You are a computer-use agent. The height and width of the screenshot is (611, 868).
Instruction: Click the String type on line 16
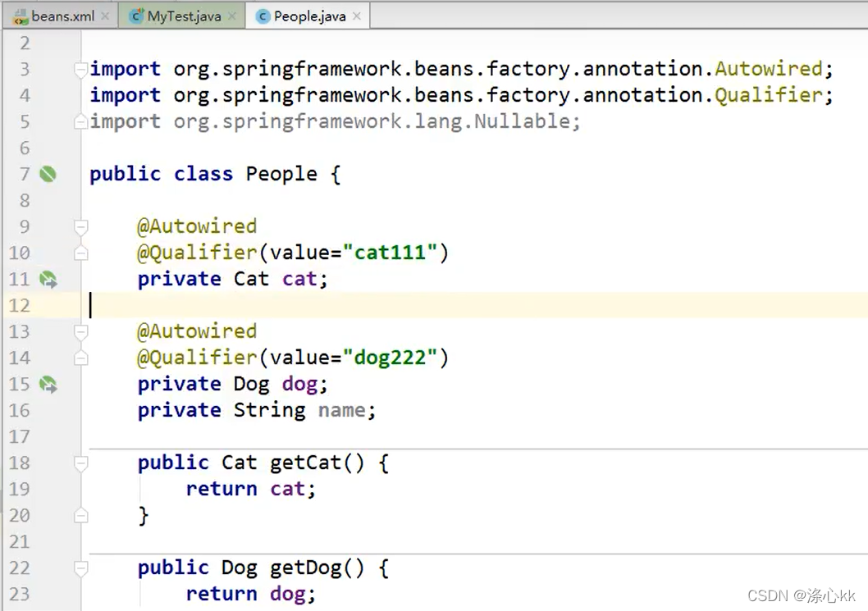(x=269, y=411)
